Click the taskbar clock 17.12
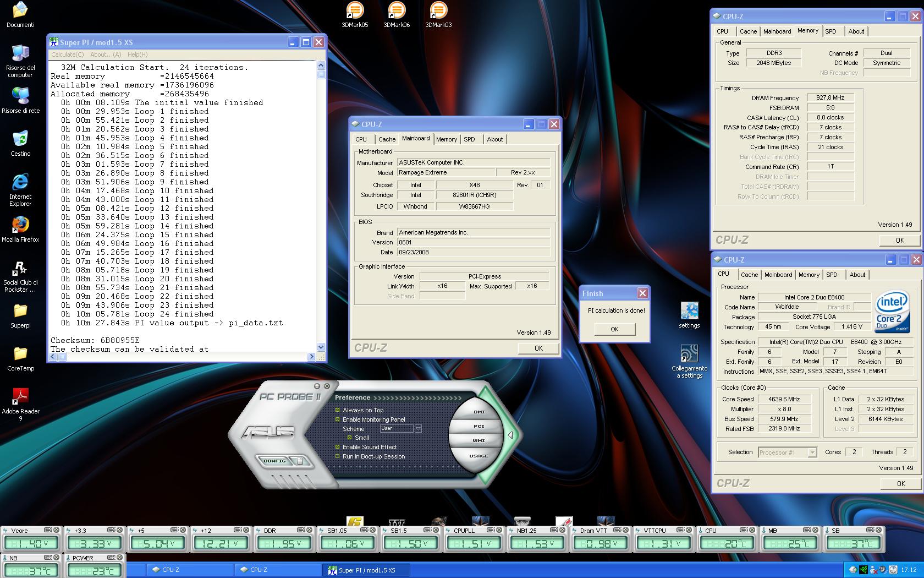 tap(909, 570)
